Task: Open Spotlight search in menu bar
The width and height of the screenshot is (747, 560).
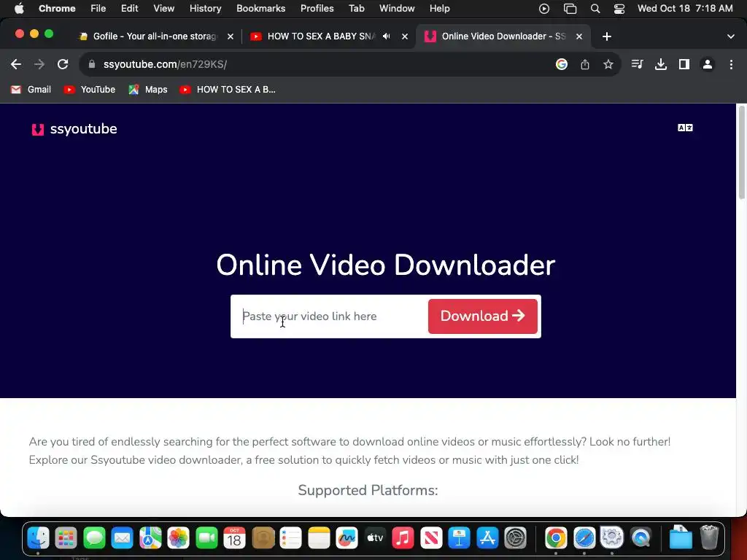Action: (x=595, y=9)
